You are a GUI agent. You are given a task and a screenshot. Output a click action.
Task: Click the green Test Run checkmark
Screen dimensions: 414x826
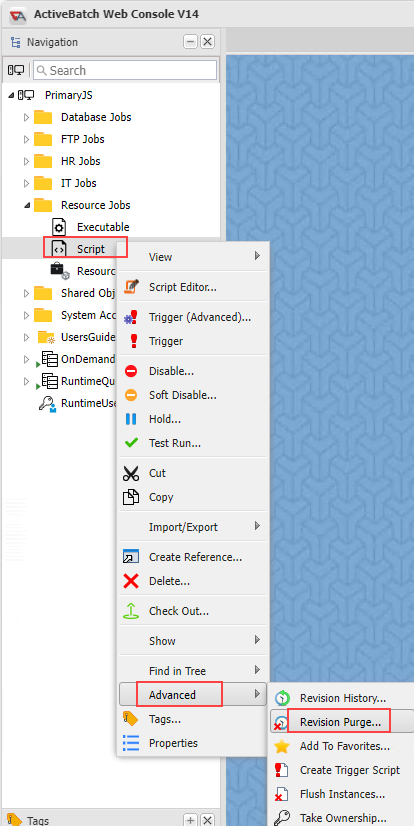[131, 443]
